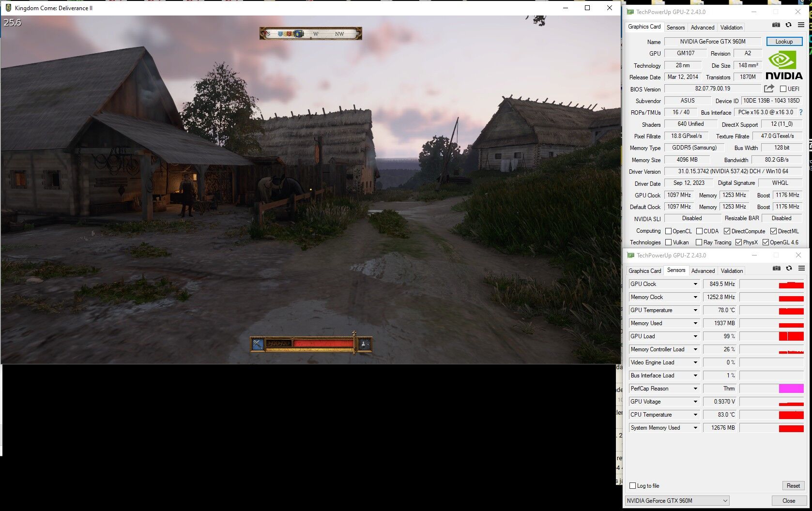This screenshot has width=812, height=511.
Task: Click GPU-Z app icon in Sensors title bar
Action: (x=630, y=255)
